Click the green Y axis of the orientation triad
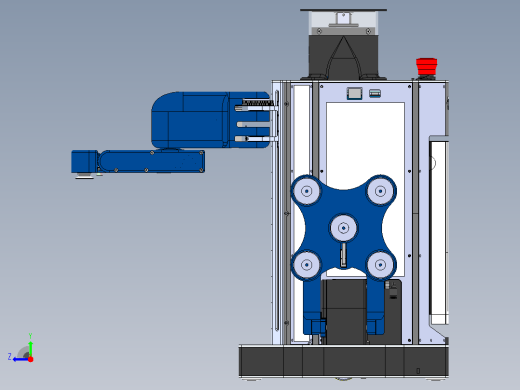Screen dimensions: 520x390 click(30, 348)
